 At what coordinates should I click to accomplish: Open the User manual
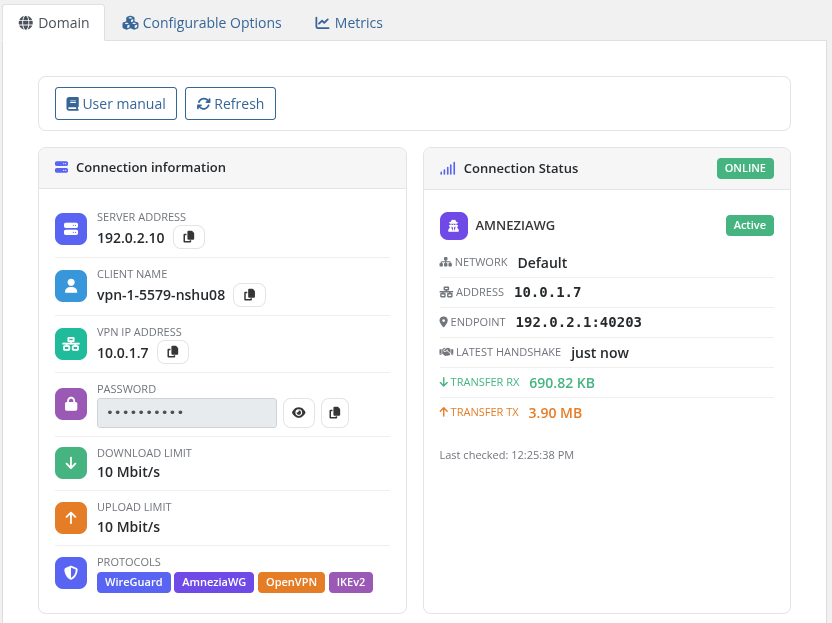[x=116, y=103]
